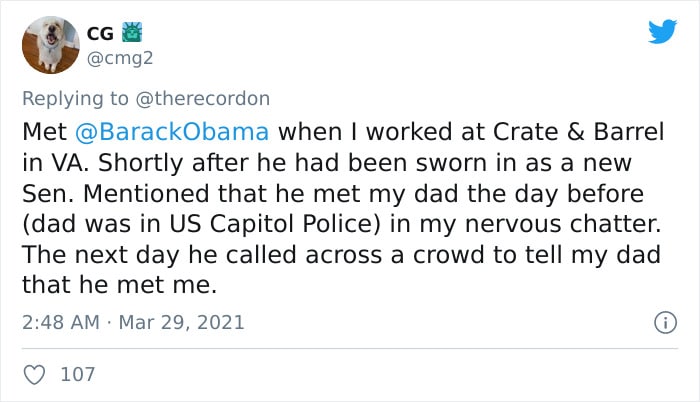Click the Statue of Liberty emoji beside CG
This screenshot has height=402, width=700.
132,32
